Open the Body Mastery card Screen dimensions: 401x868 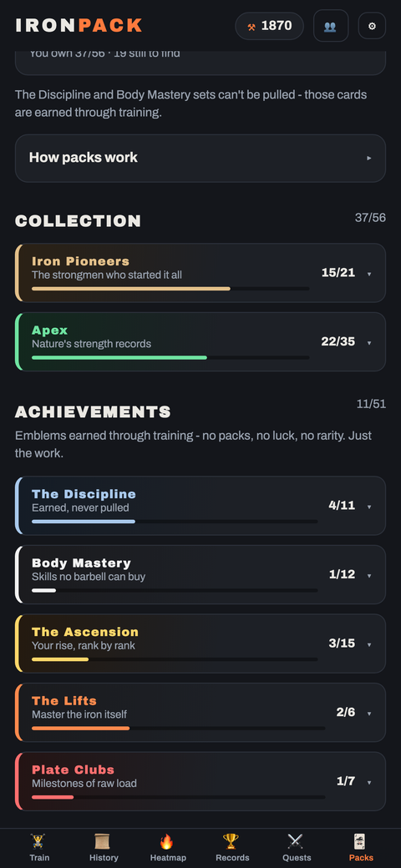coord(200,574)
